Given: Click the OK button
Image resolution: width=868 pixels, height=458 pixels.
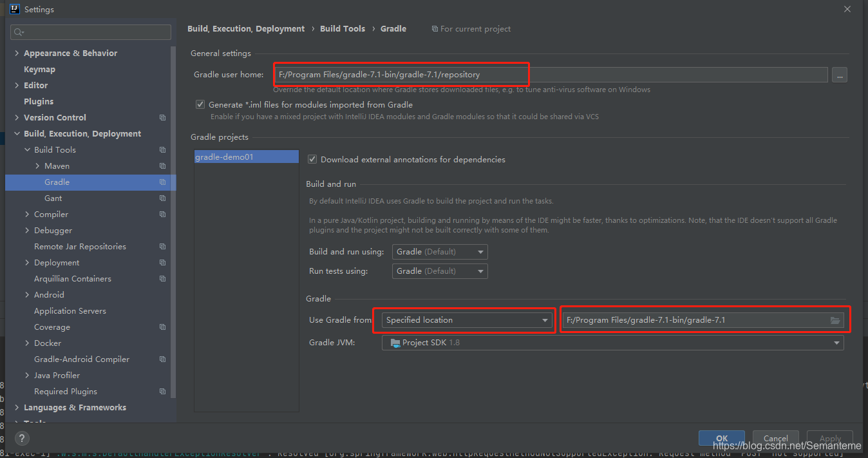Looking at the screenshot, I should (x=722, y=438).
